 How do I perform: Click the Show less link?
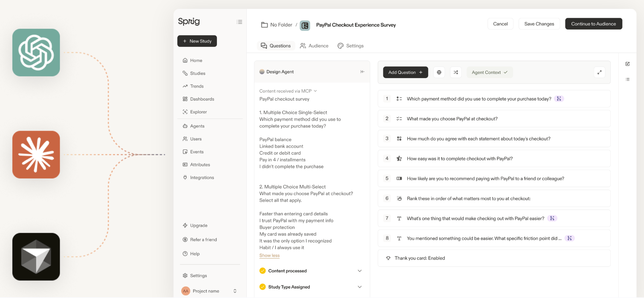[269, 255]
